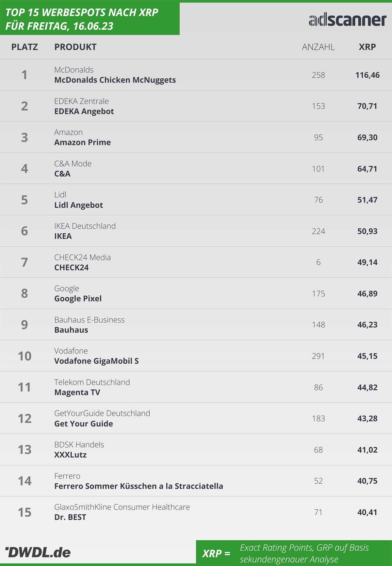The width and height of the screenshot is (392, 566).
Task: Select the PLATZ column header
Action: coord(24,47)
